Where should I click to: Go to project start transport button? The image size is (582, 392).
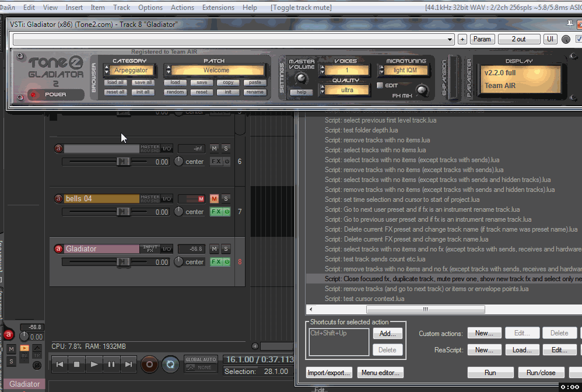pyautogui.click(x=59, y=364)
